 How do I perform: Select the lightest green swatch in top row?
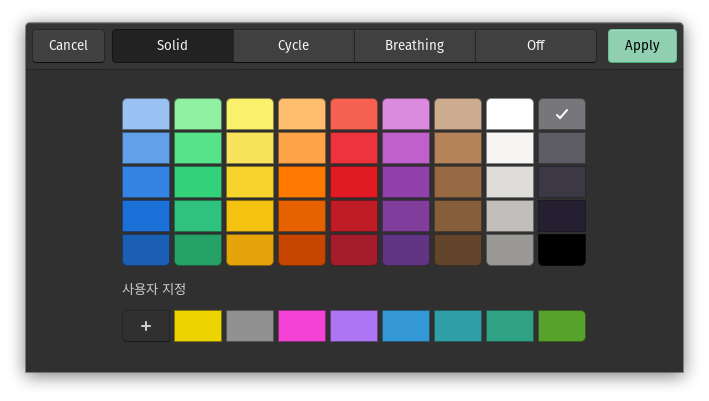pos(198,114)
